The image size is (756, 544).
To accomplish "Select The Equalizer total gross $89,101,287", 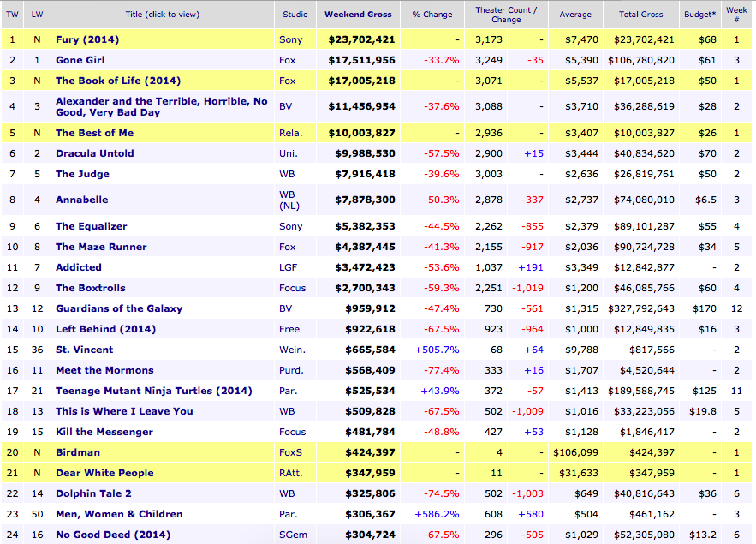I will (x=644, y=226).
